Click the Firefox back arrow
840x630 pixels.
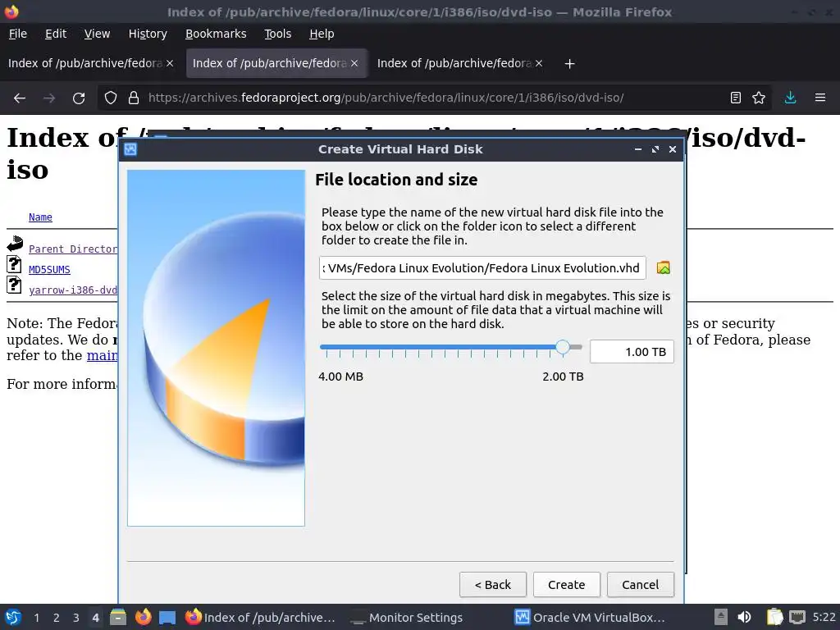pyautogui.click(x=20, y=98)
